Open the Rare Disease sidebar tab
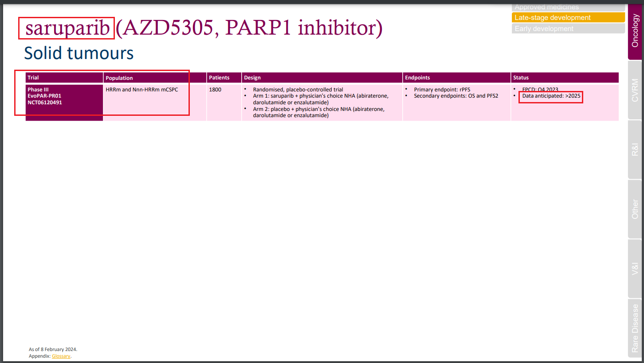Viewport: 644px width, 363px height. [635, 327]
